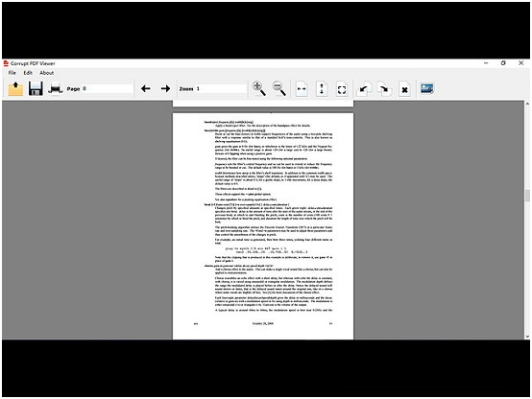Restore down the viewer window
The image size is (532, 399).
pos(503,63)
